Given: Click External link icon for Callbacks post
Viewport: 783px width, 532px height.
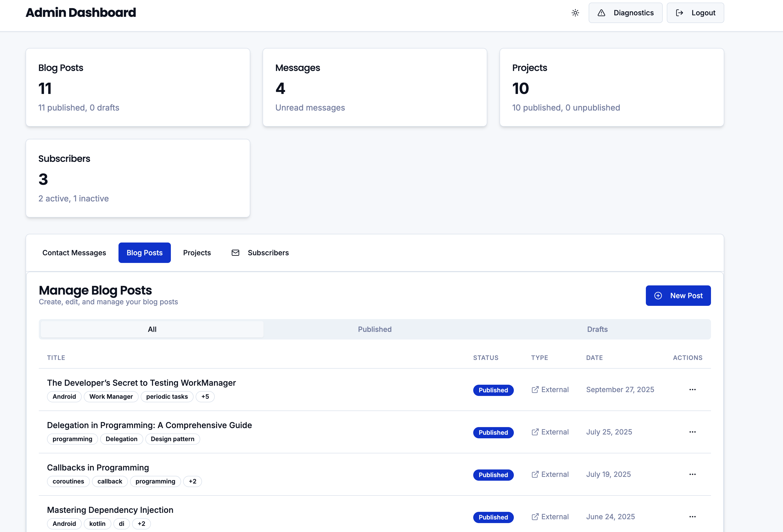Looking at the screenshot, I should click(x=535, y=474).
